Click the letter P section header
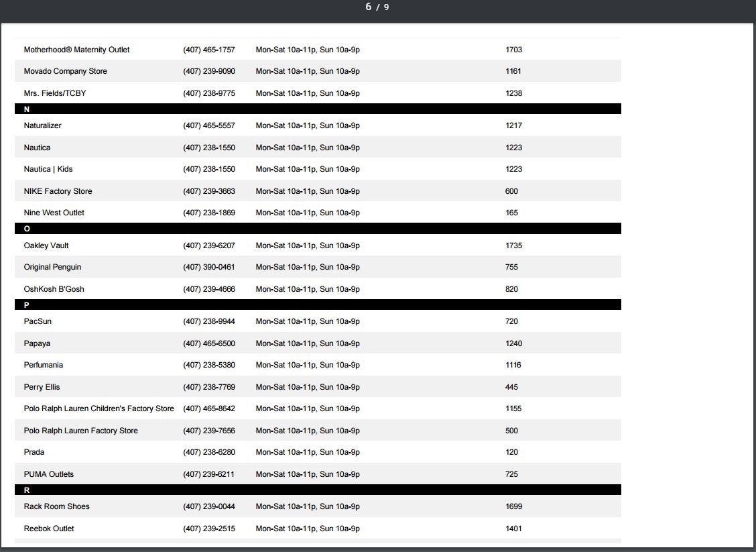The width and height of the screenshot is (756, 552). point(27,305)
